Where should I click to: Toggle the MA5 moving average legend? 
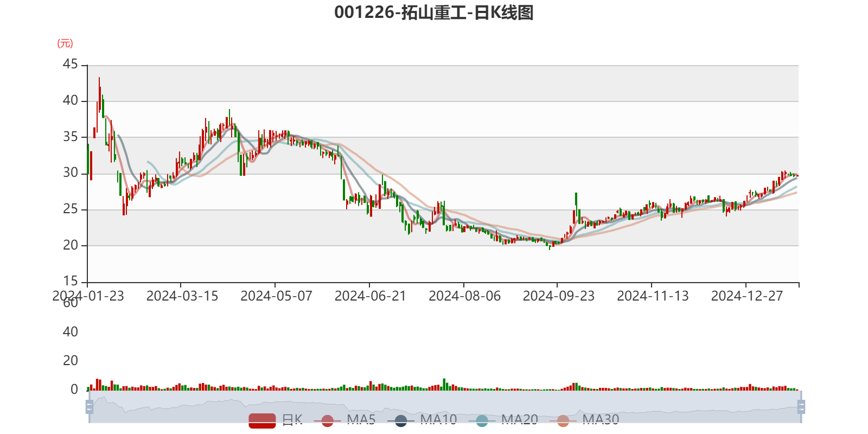click(x=344, y=420)
